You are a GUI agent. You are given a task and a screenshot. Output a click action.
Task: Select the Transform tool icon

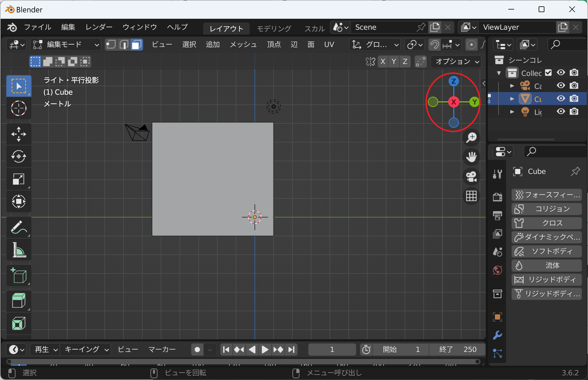(18, 202)
